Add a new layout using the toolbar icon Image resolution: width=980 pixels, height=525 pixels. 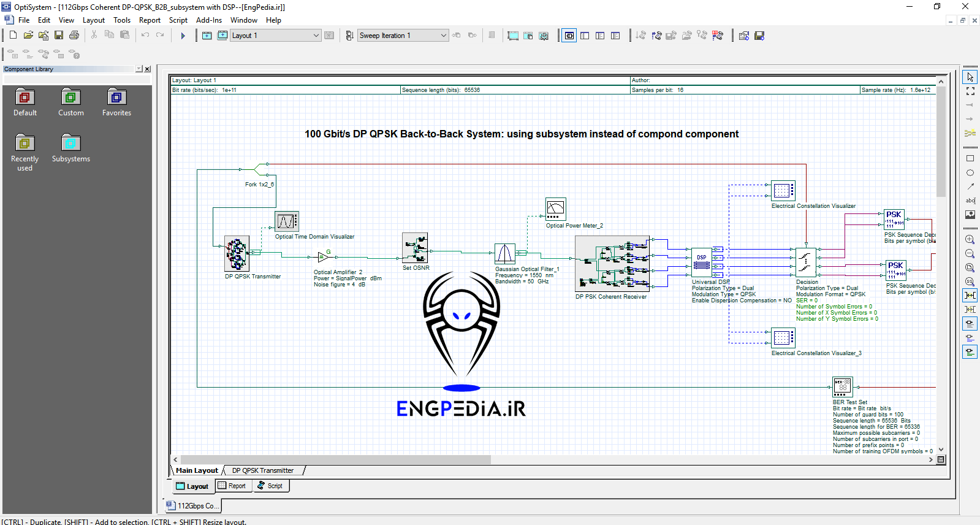pyautogui.click(x=207, y=36)
